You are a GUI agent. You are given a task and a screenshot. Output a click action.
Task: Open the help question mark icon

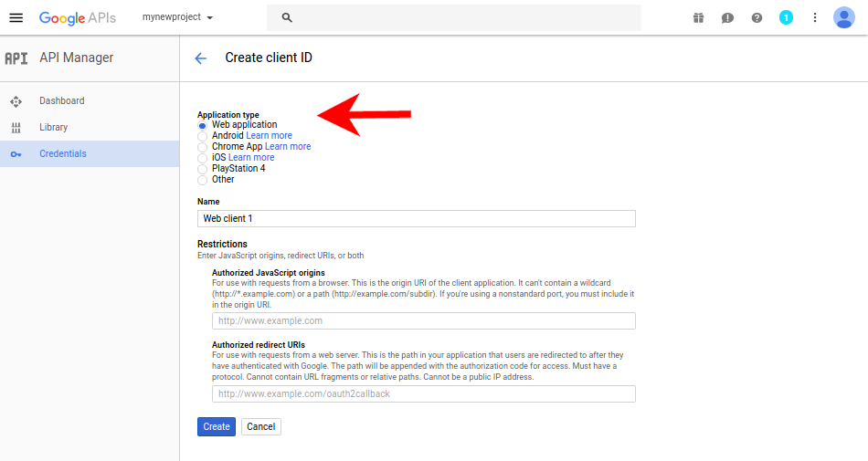(x=757, y=17)
